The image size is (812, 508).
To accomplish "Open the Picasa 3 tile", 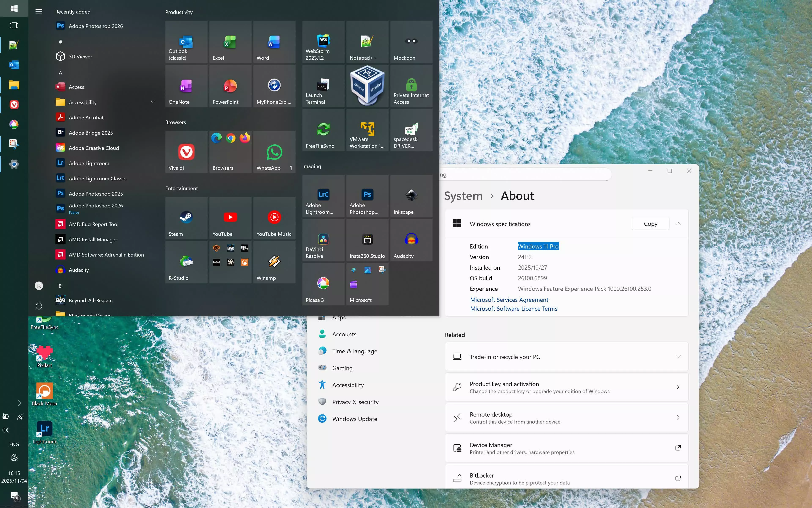I will [323, 284].
